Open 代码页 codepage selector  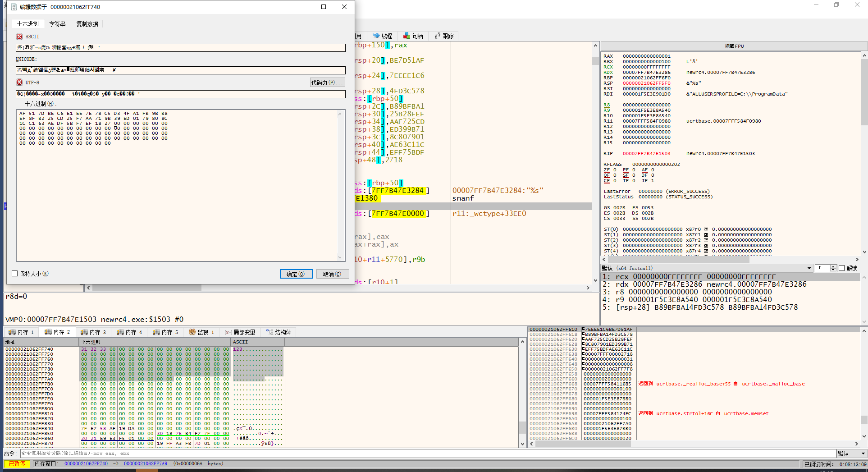tap(327, 82)
